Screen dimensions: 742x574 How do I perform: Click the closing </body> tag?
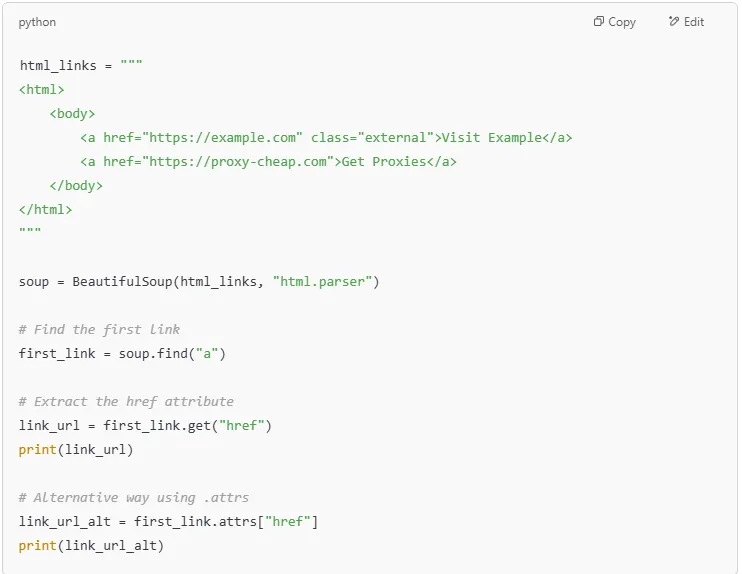point(76,186)
